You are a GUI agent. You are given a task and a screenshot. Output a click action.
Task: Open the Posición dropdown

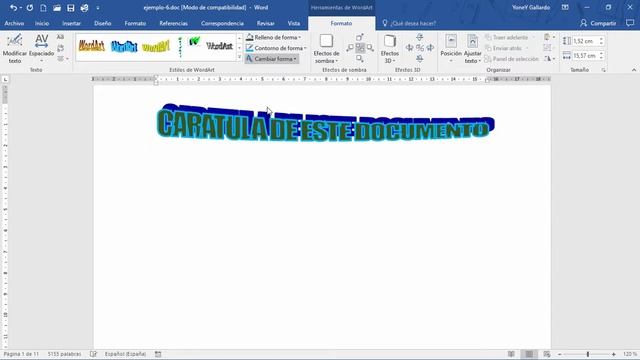451,49
